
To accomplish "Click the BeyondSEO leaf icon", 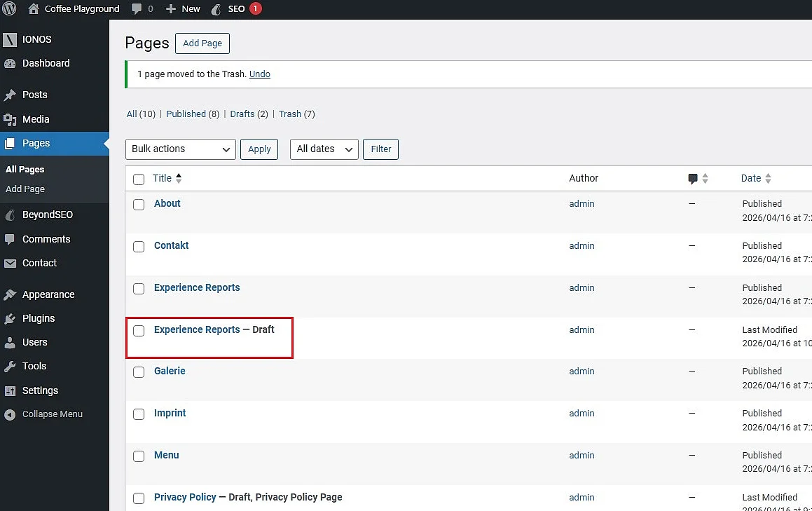I will pos(10,214).
